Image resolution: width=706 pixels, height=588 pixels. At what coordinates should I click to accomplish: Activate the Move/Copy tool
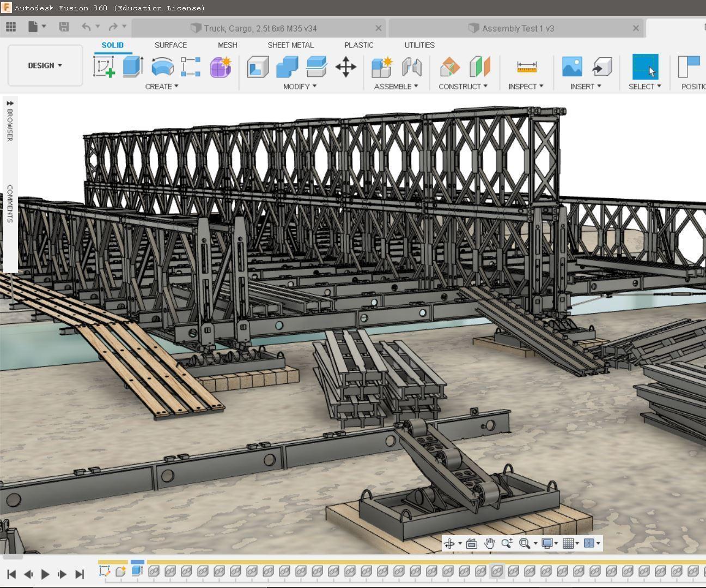tap(345, 66)
